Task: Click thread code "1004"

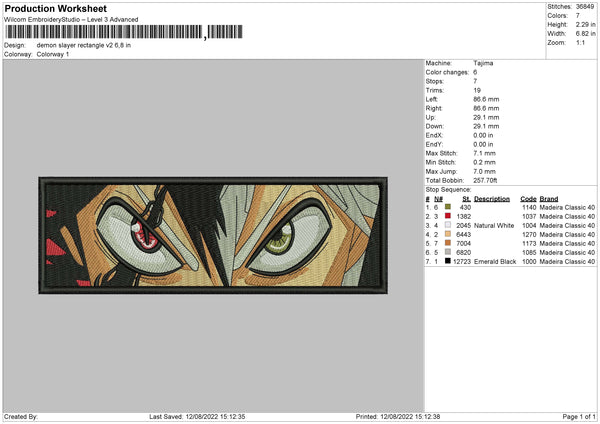Action: [529, 225]
